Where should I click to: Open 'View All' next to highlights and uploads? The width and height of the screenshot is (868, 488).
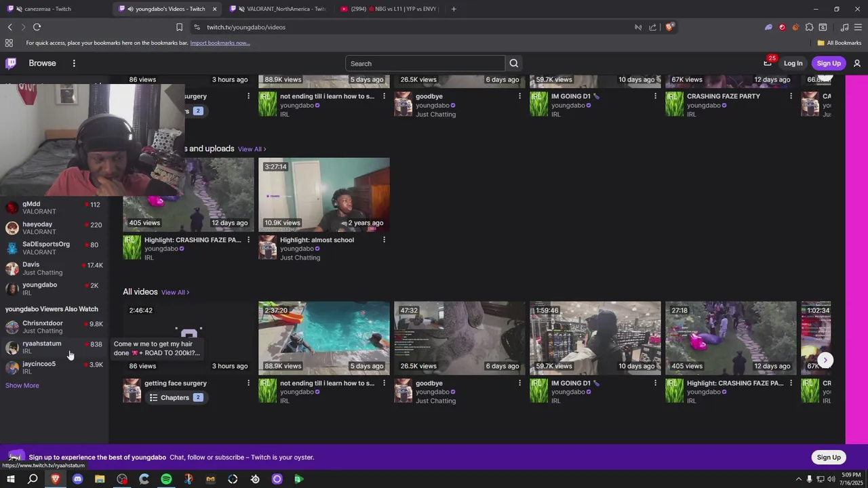pyautogui.click(x=252, y=149)
